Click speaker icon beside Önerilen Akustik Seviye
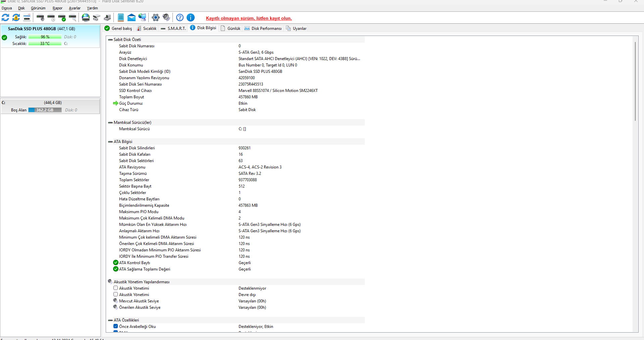The width and height of the screenshot is (644, 340). [x=115, y=307]
